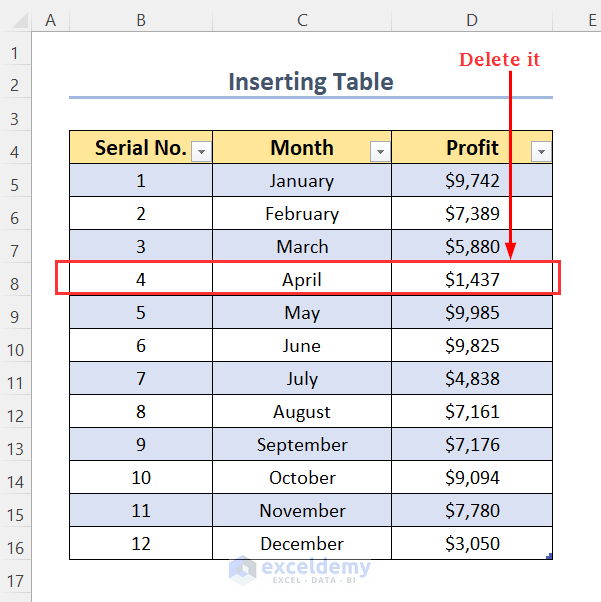The width and height of the screenshot is (601, 602).
Task: Select column C header
Action: tap(302, 20)
